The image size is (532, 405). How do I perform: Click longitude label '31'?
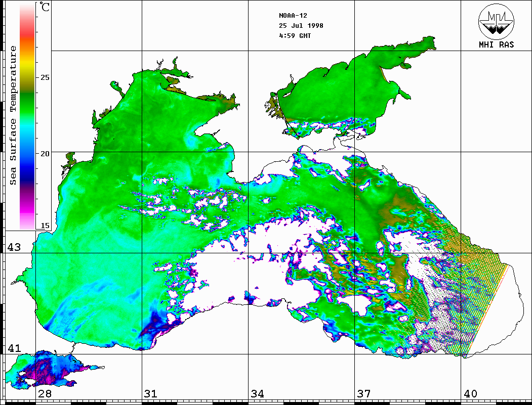[x=151, y=394]
